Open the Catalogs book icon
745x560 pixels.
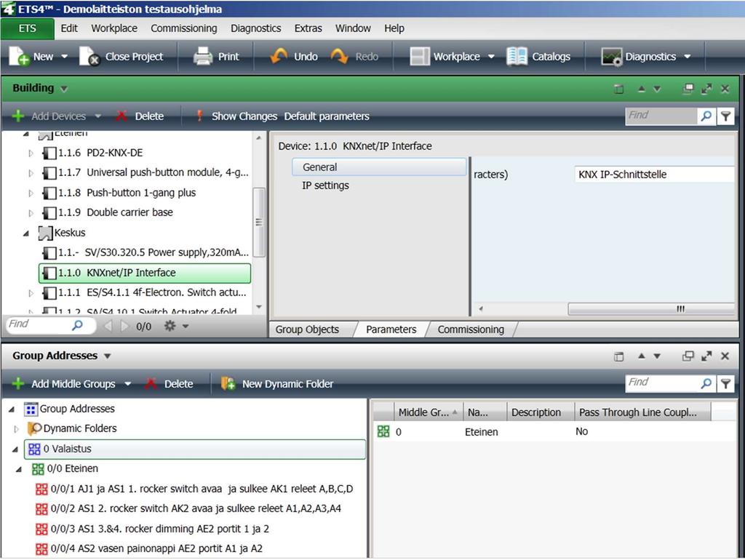[x=517, y=56]
